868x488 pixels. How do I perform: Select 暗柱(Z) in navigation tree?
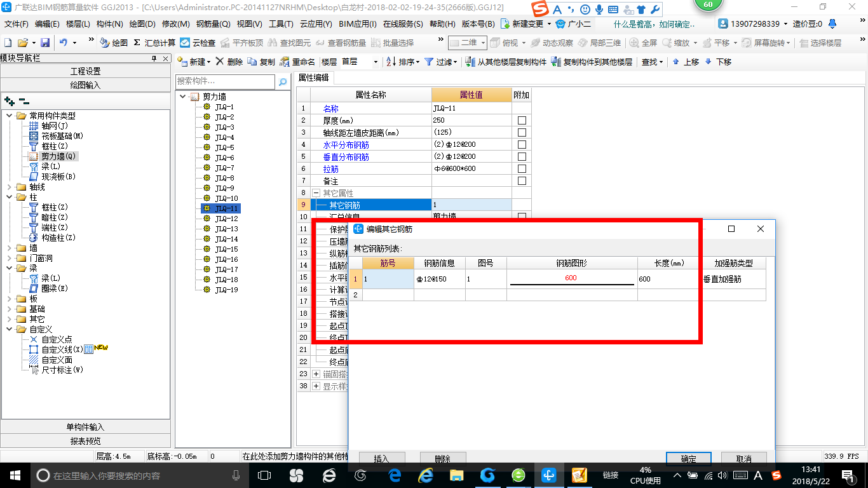55,217
